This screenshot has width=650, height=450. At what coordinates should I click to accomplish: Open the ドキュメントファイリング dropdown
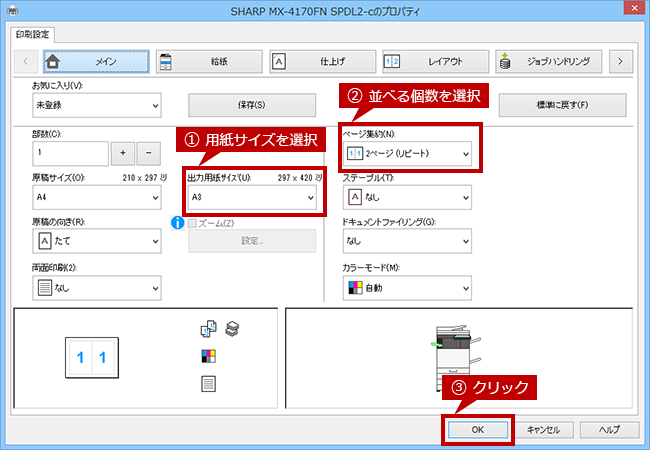tap(407, 241)
